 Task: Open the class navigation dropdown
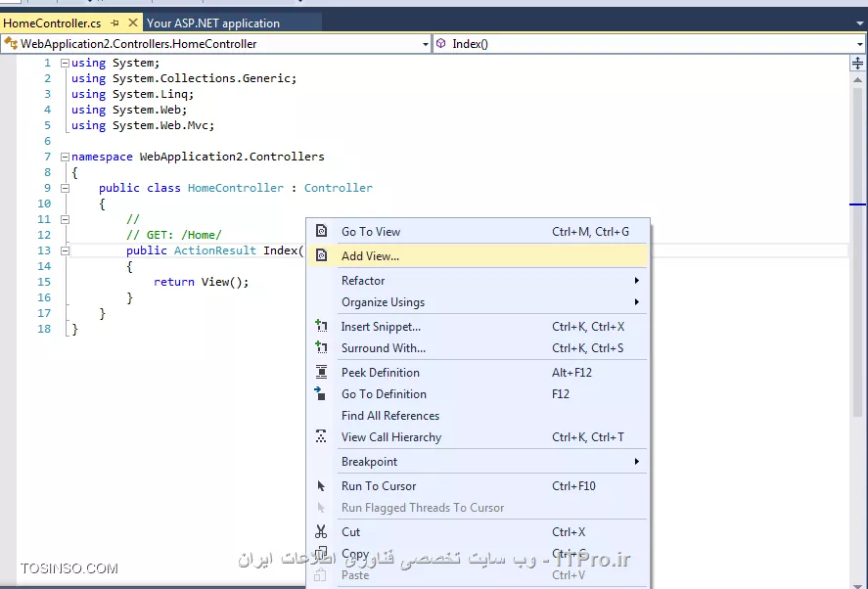(425, 44)
